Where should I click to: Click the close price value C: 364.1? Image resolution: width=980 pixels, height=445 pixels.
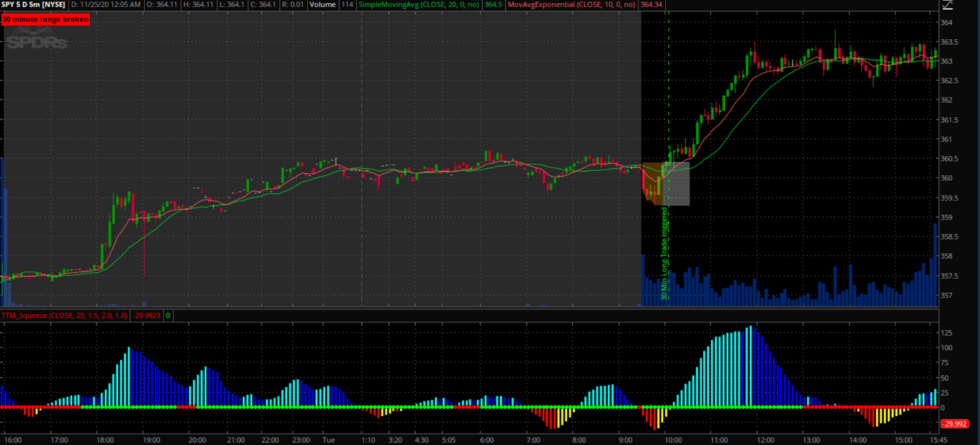coord(263,4)
